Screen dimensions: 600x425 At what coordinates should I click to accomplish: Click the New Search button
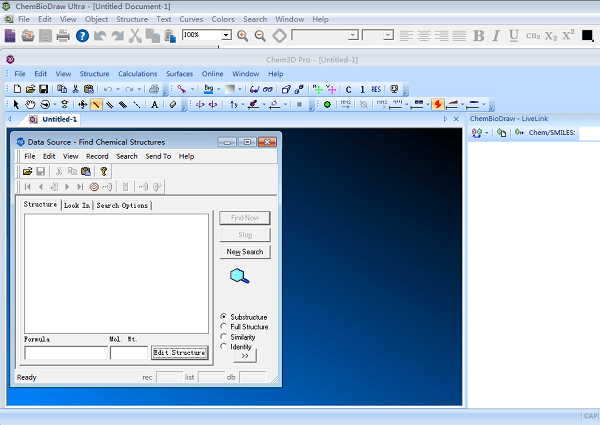[245, 252]
